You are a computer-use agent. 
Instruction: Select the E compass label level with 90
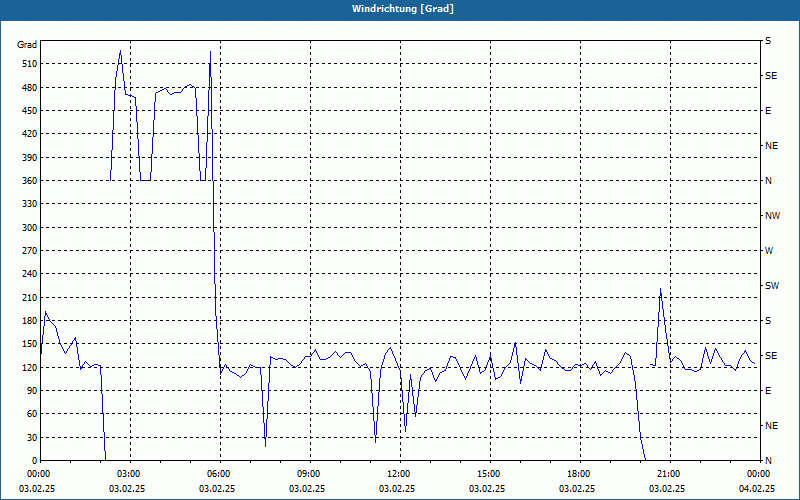tap(768, 391)
